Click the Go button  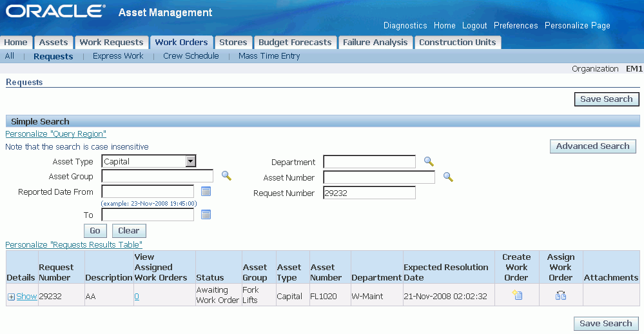click(x=95, y=230)
